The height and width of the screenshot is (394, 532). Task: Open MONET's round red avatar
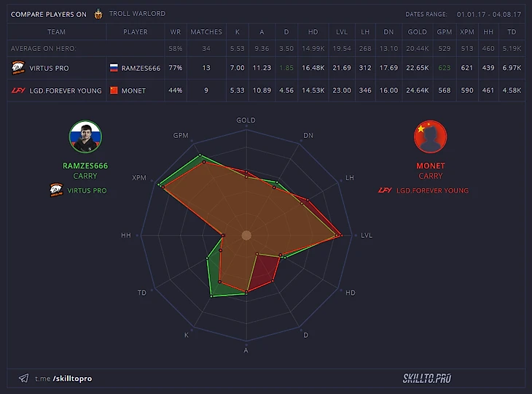(430, 136)
